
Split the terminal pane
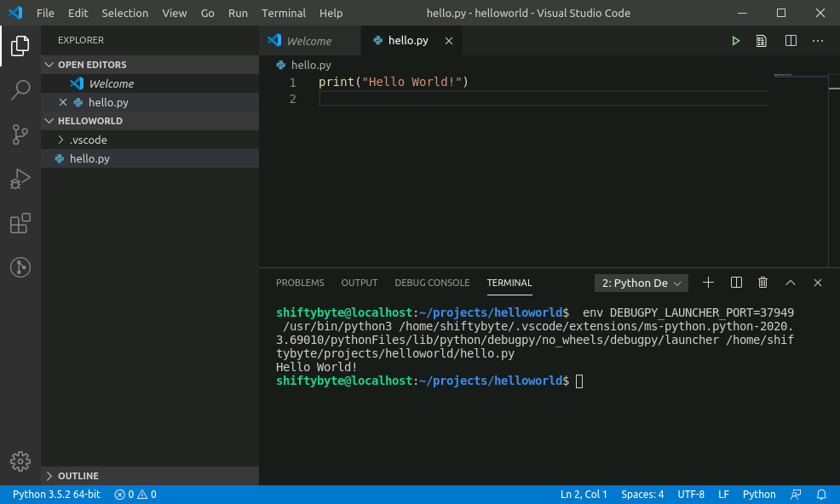[x=737, y=283]
